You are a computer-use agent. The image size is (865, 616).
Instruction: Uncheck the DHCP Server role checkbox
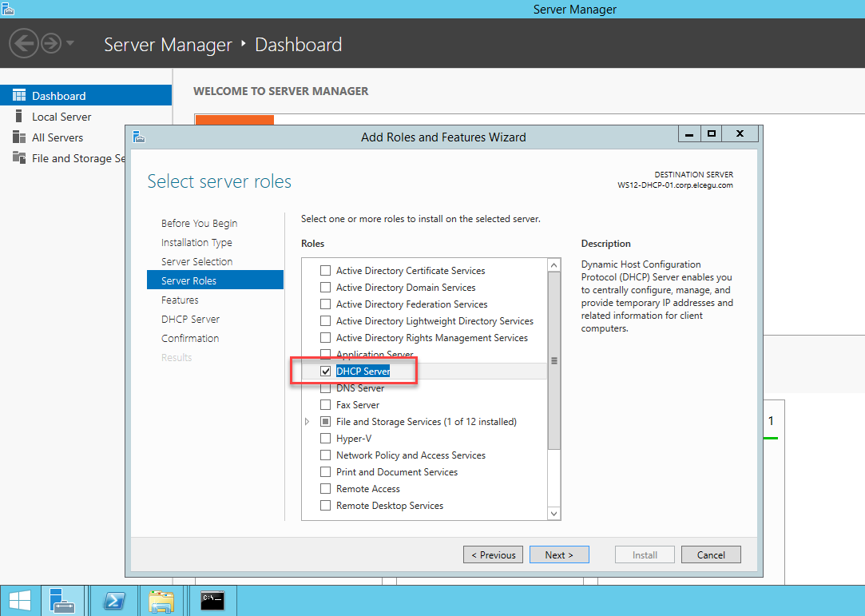pos(326,372)
